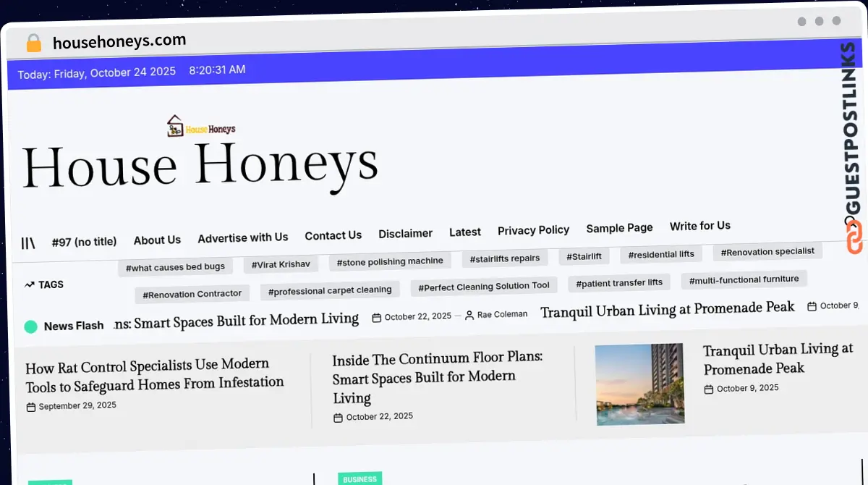Click the News Flash label
Image resolution: width=868 pixels, height=485 pixels.
74,326
